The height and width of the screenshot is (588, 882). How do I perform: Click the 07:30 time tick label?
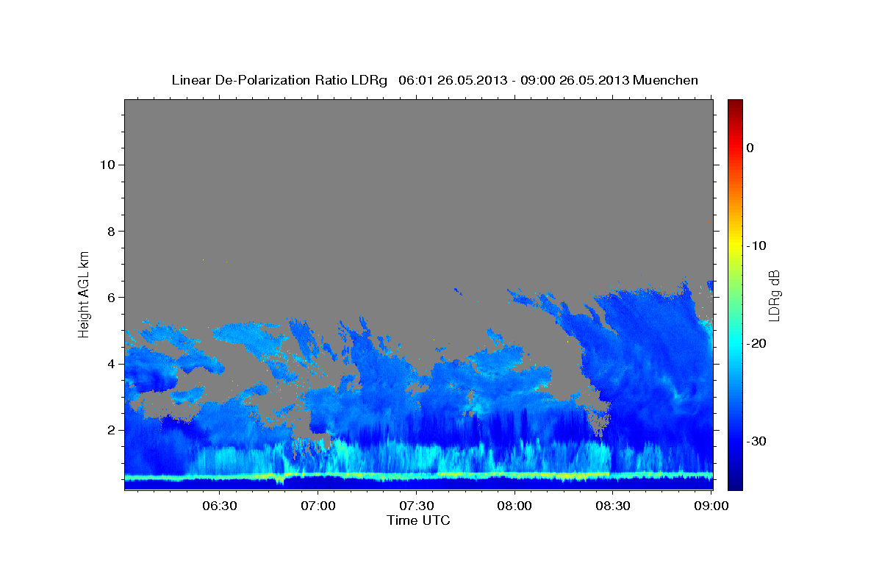click(416, 506)
